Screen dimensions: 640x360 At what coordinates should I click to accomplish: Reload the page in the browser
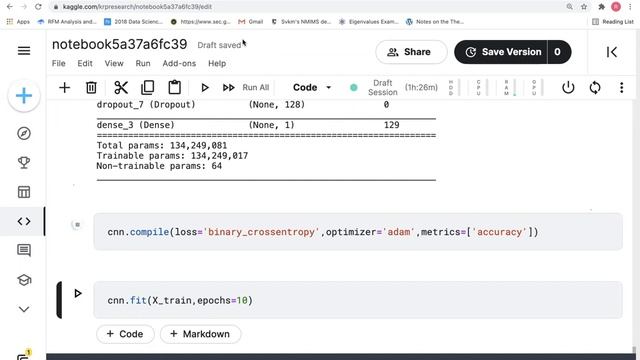tap(38, 7)
